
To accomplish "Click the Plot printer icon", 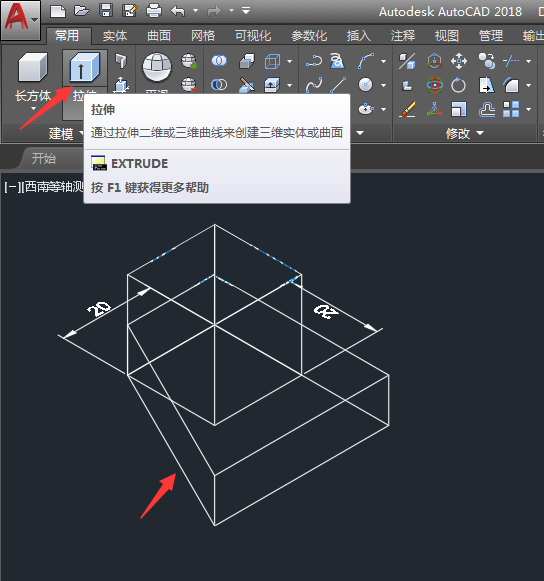I will pos(154,11).
